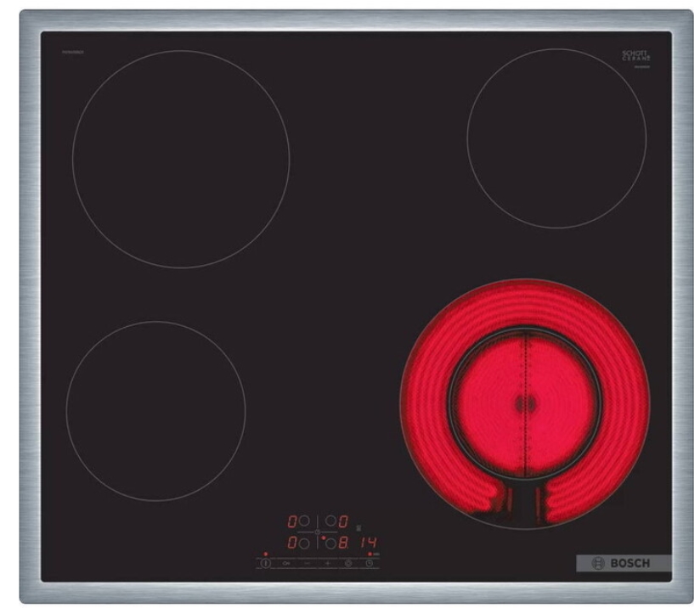700x608 pixels.
Task: Tap the dual-zone extension key
Action: tap(348, 563)
